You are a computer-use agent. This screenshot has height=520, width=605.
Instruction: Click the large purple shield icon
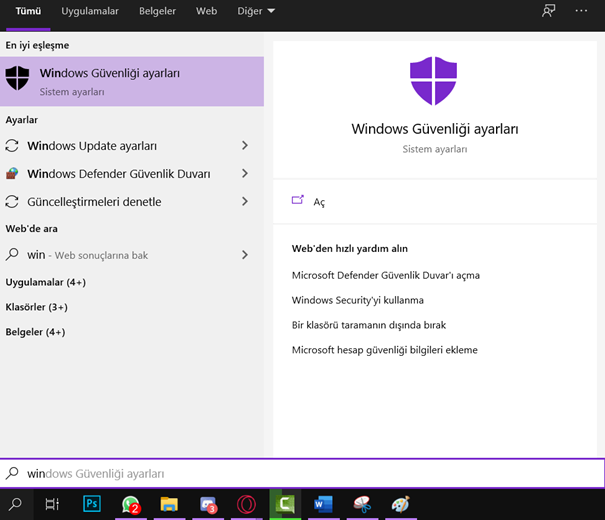click(434, 81)
